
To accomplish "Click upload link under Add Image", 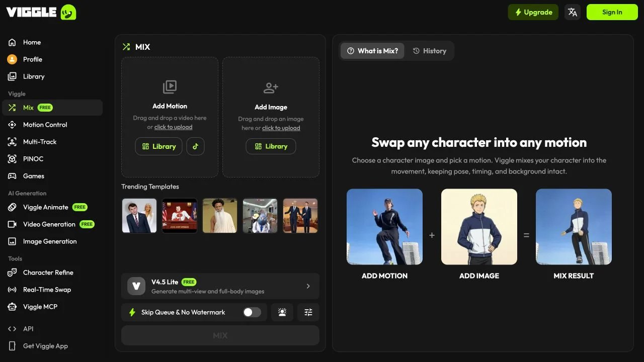I will (281, 128).
